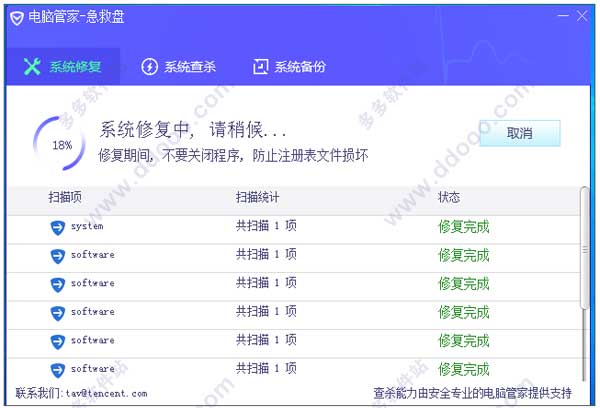Click the backup icon for 系统备份
Screen dimensions: 600x408
pyautogui.click(x=261, y=67)
